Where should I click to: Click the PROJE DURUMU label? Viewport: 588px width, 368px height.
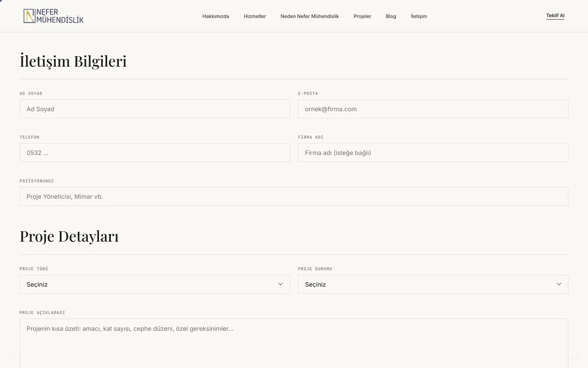click(315, 268)
